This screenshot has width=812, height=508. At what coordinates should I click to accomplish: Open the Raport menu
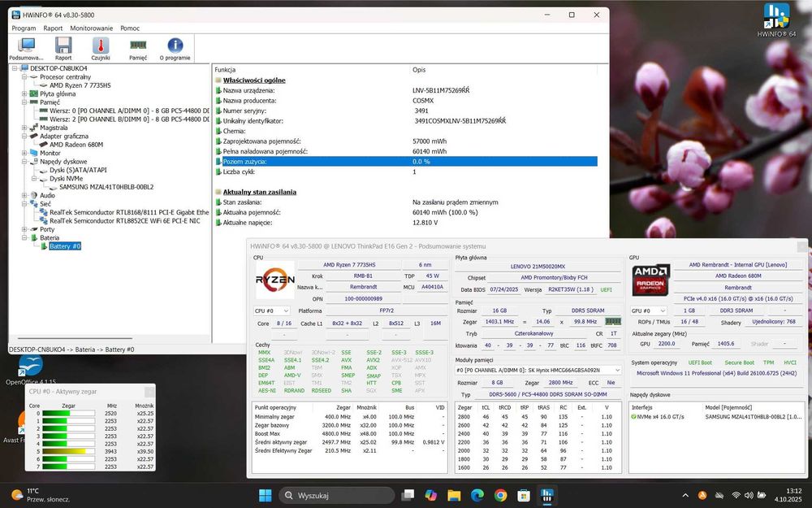[53, 28]
